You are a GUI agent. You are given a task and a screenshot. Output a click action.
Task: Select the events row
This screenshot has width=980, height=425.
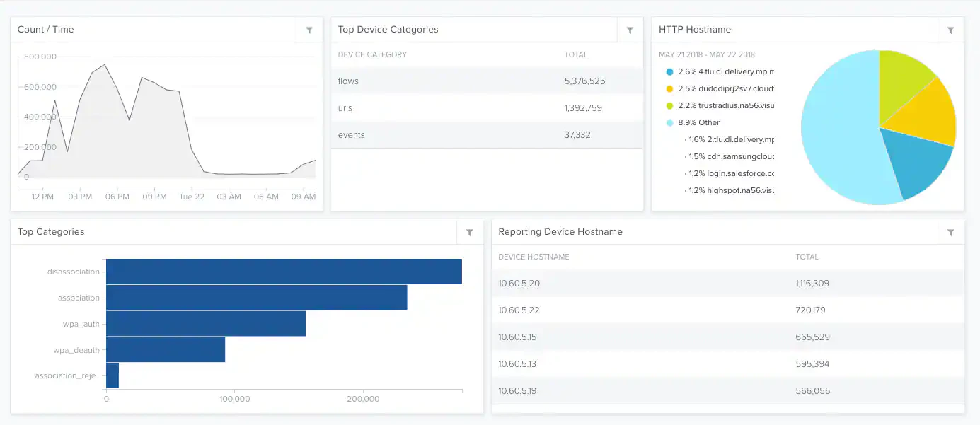487,134
